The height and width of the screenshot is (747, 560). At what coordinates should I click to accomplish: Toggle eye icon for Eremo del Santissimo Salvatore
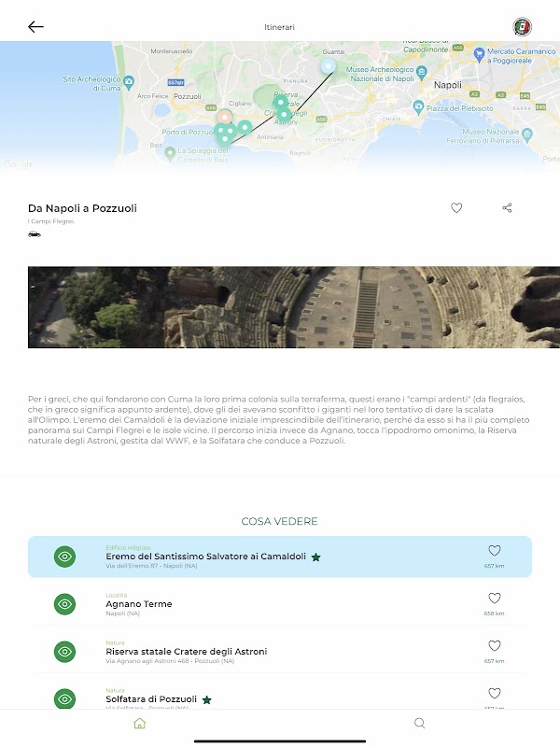[x=64, y=557]
